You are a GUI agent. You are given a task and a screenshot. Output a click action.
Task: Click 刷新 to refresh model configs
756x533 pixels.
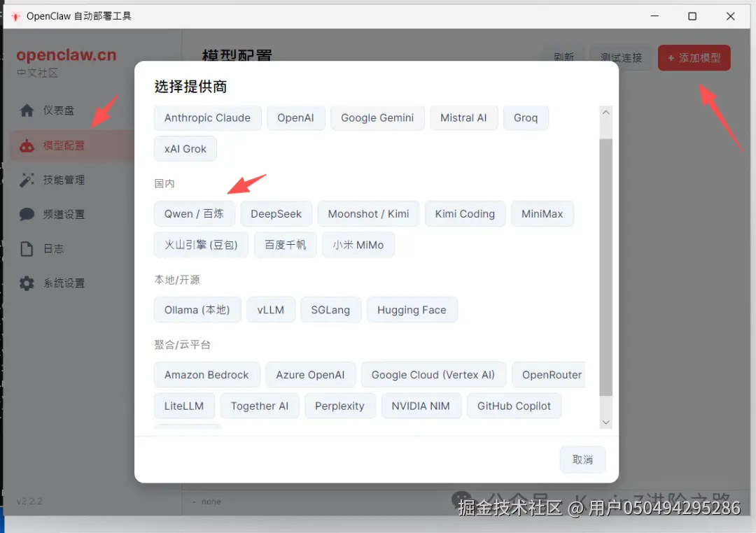tap(564, 58)
